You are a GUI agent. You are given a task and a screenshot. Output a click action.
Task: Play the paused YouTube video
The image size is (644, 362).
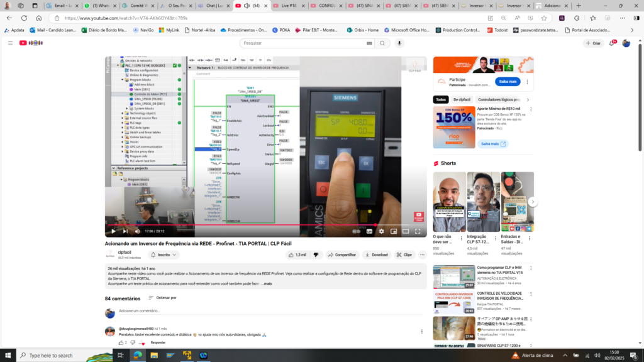(x=113, y=231)
